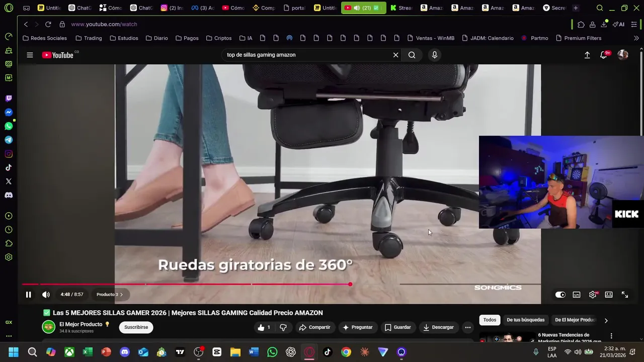Reload the page from the address bar
The image size is (644, 362).
point(48,24)
